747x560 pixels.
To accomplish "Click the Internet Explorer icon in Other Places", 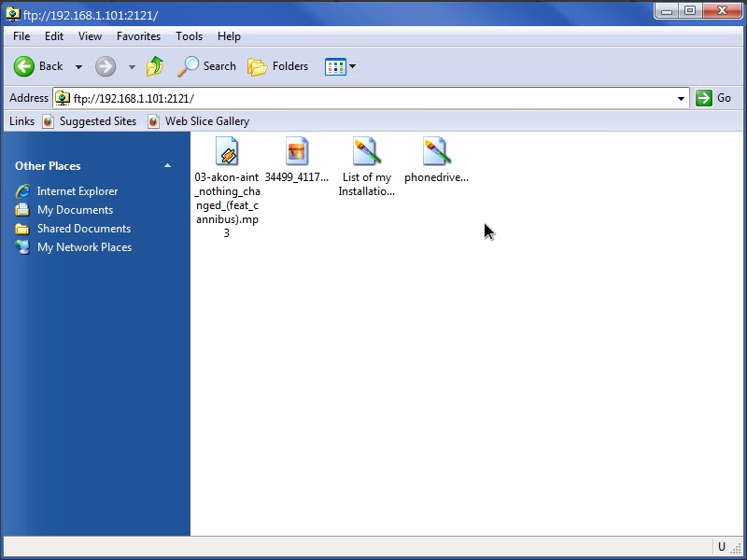I will point(22,191).
